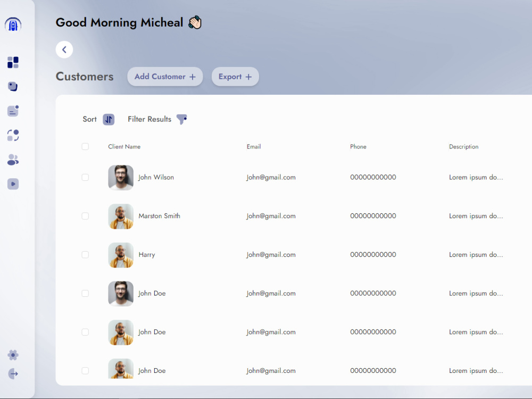The width and height of the screenshot is (532, 399).
Task: Open the sync shapes sidebar icon
Action: click(x=13, y=135)
